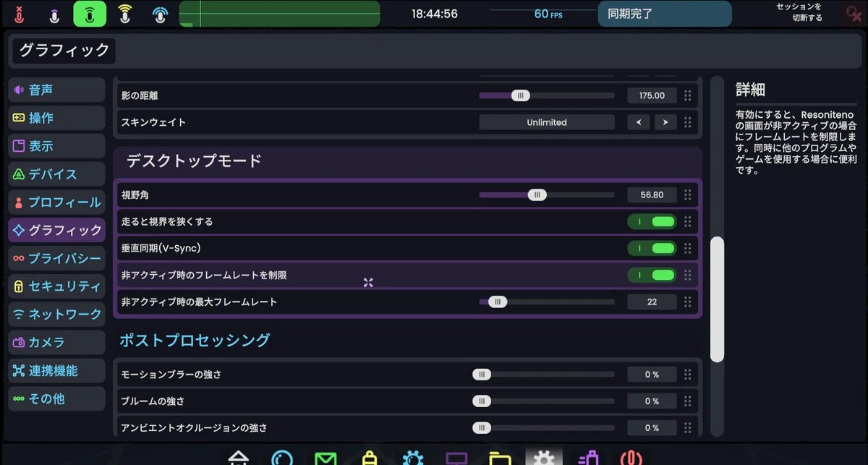The image size is (868, 465).
Task: Click セッションを切断する button
Action: point(799,12)
